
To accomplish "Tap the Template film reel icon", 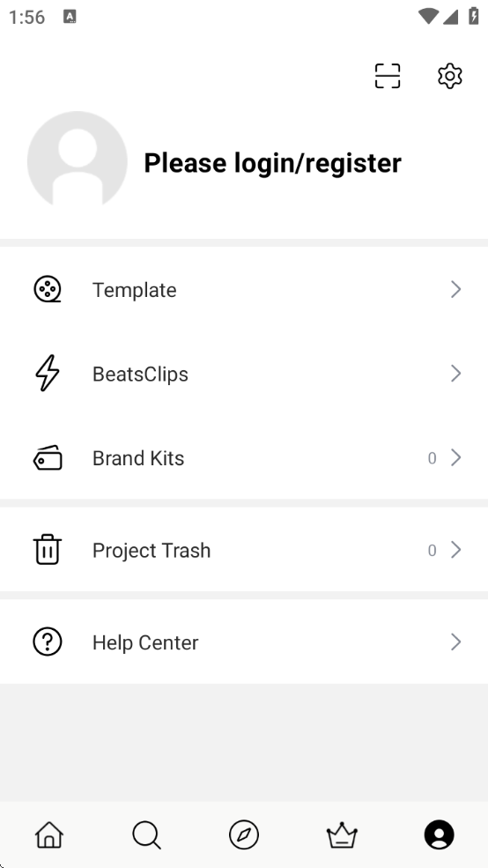I will pos(48,290).
